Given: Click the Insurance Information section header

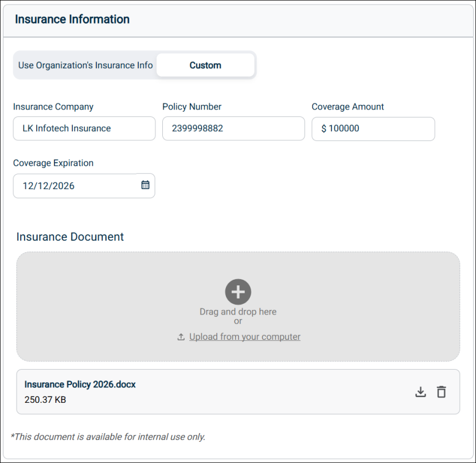Looking at the screenshot, I should (72, 19).
